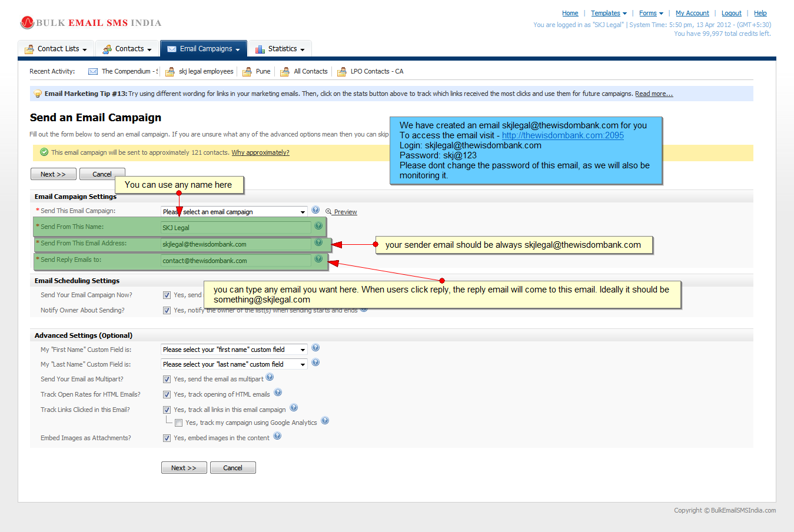Click the Send From This Name field
The image size is (794, 532).
click(235, 228)
